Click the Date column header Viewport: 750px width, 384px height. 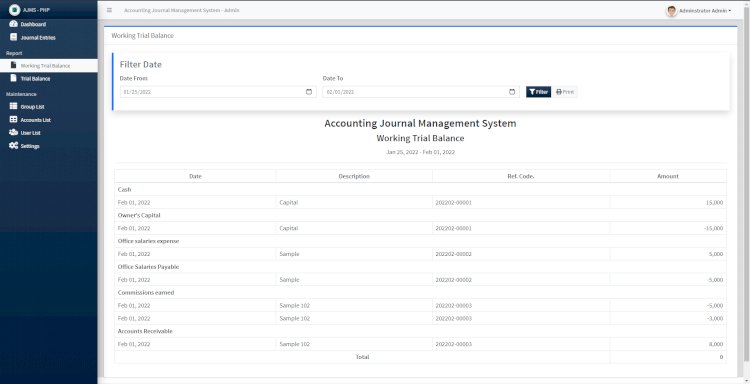click(195, 176)
